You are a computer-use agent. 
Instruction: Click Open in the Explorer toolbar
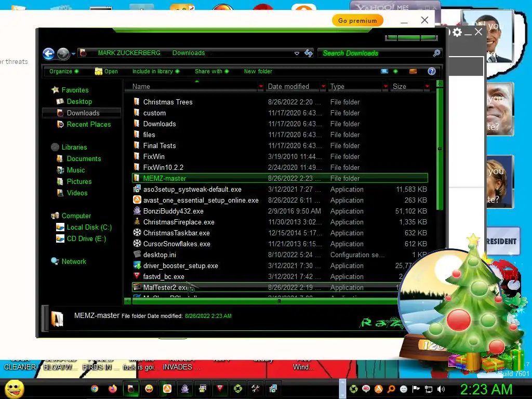point(106,71)
